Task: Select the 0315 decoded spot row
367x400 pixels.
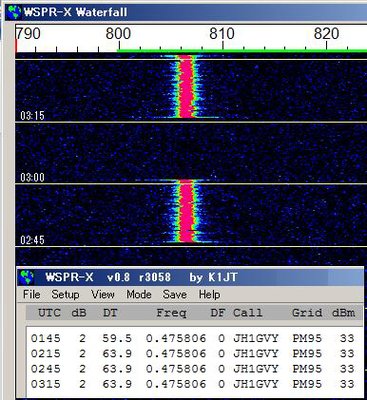Action: [x=193, y=384]
